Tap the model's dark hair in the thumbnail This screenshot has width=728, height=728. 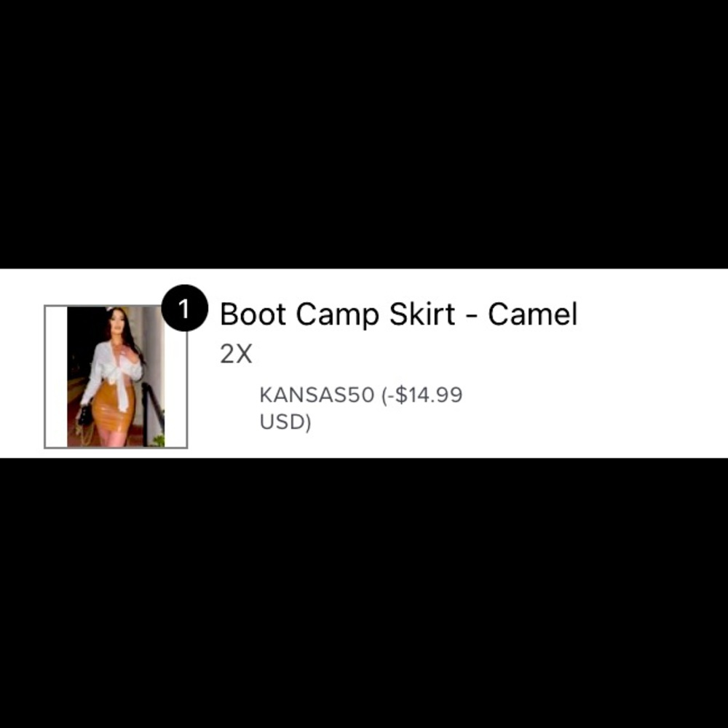pyautogui.click(x=127, y=332)
